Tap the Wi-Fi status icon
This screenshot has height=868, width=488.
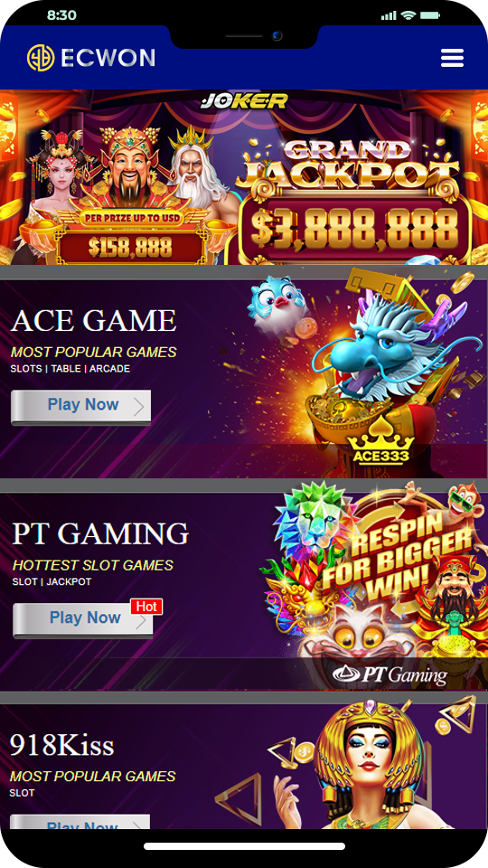(408, 15)
